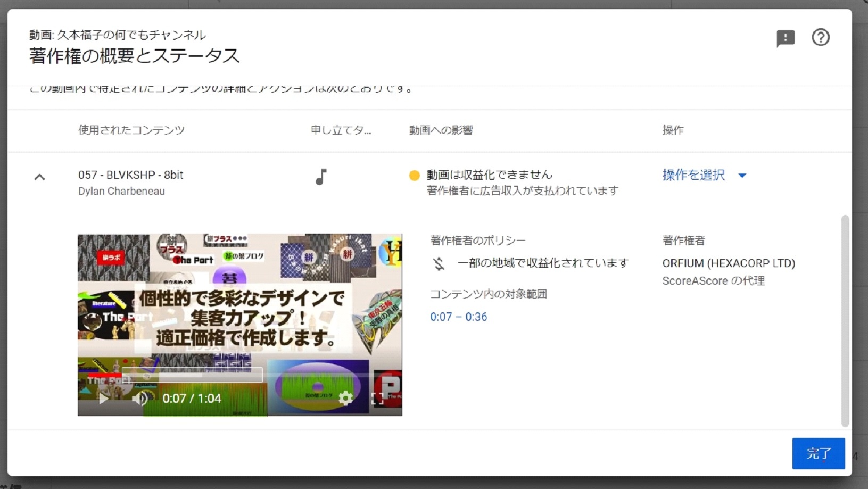Click the crossed-out dollar monetization icon
The width and height of the screenshot is (868, 489).
439,263
